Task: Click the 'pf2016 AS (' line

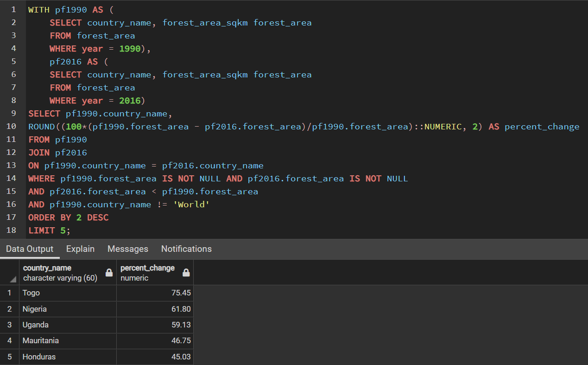Action: [x=79, y=62]
